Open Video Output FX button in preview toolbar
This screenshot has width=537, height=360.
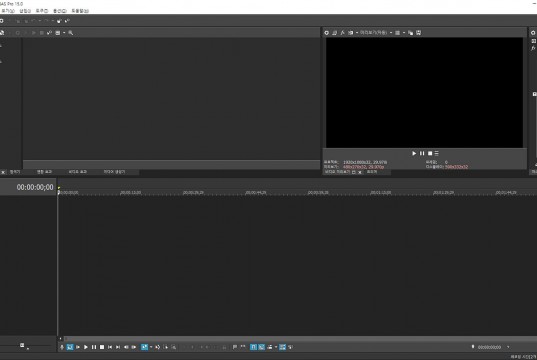pyautogui.click(x=342, y=33)
